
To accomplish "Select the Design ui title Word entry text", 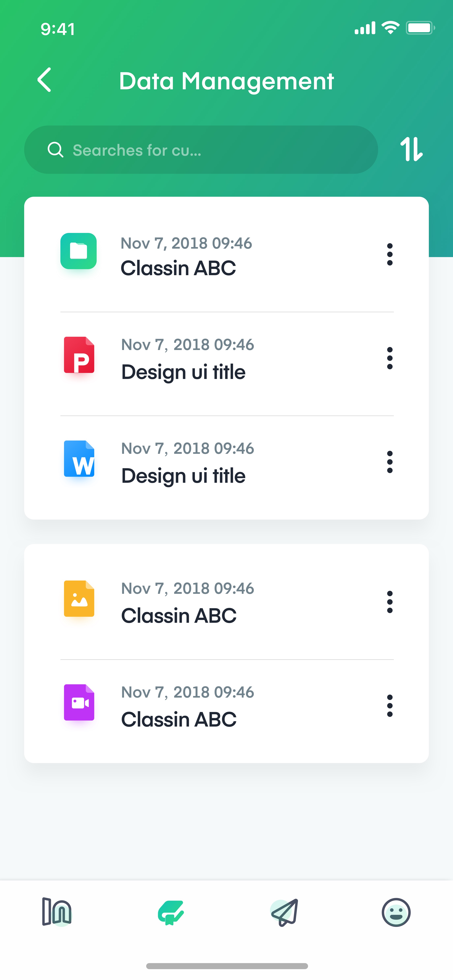I will pyautogui.click(x=183, y=476).
